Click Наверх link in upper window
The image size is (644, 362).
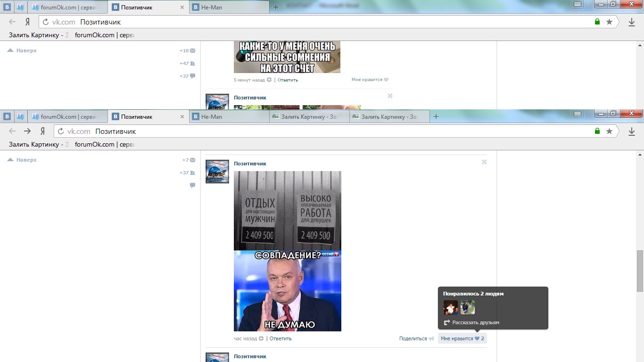click(x=22, y=50)
